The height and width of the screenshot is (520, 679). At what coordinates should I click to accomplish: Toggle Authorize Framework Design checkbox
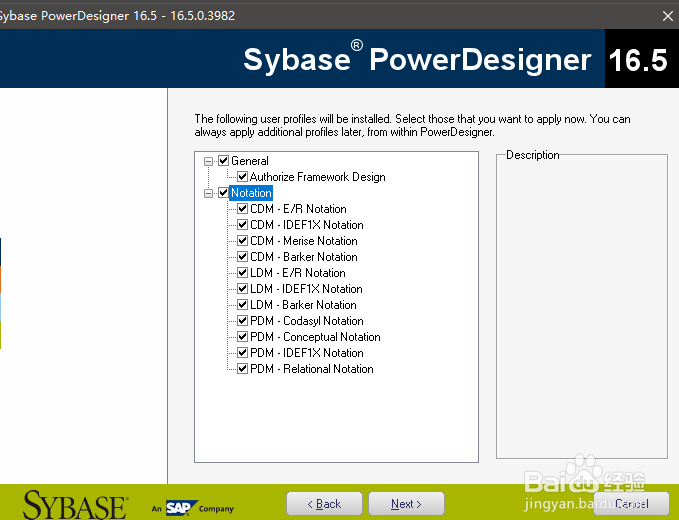click(242, 177)
